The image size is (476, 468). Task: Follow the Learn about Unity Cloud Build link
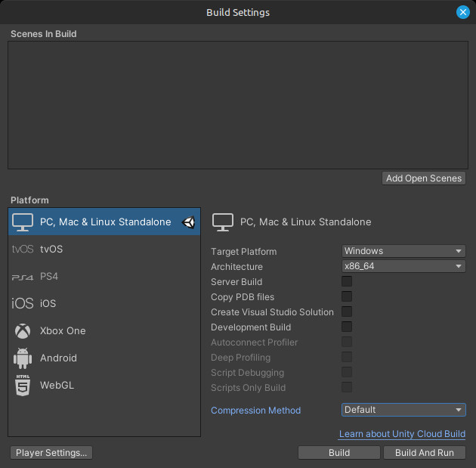point(402,434)
